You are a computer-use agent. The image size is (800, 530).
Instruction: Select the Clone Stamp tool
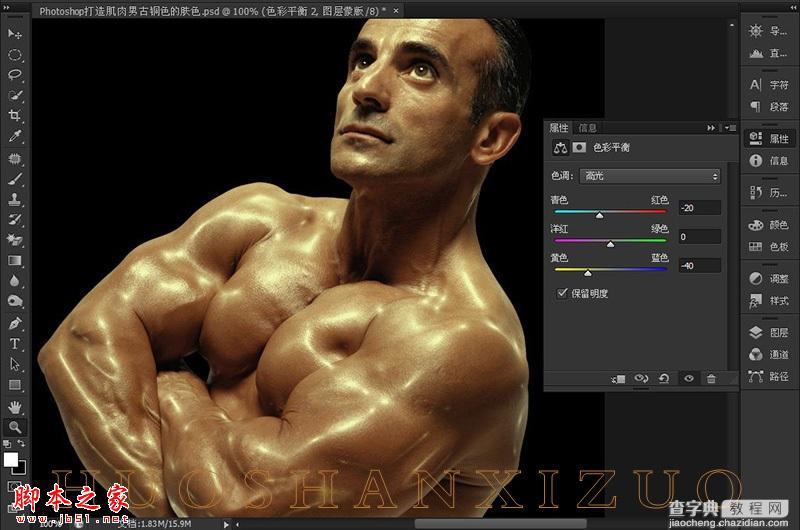pyautogui.click(x=14, y=199)
